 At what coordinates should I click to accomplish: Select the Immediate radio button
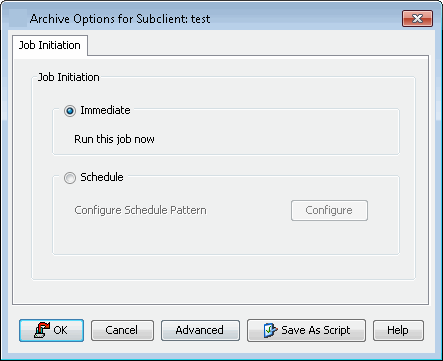pyautogui.click(x=70, y=111)
